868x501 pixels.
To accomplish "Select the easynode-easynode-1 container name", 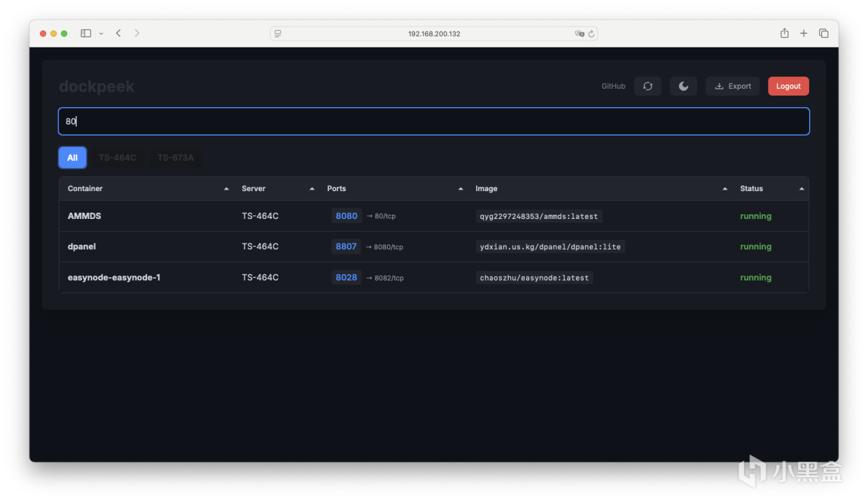I will coord(114,277).
